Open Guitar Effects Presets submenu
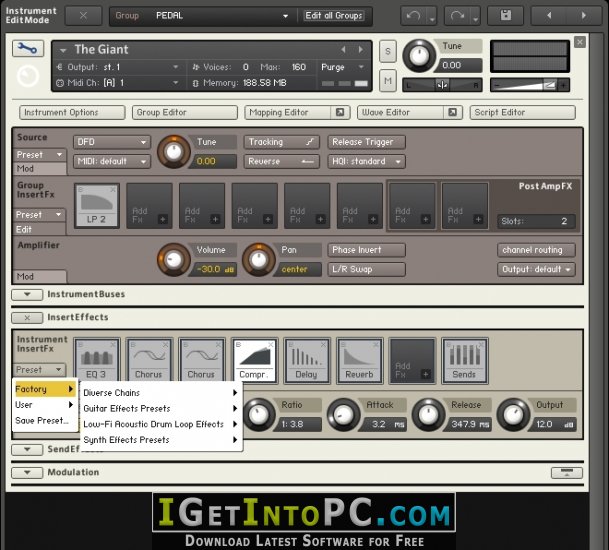The height and width of the screenshot is (550, 609). click(160, 409)
